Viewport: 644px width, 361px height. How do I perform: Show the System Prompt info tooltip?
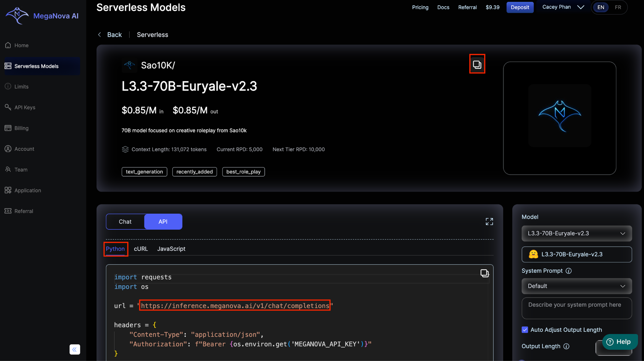[x=569, y=271]
